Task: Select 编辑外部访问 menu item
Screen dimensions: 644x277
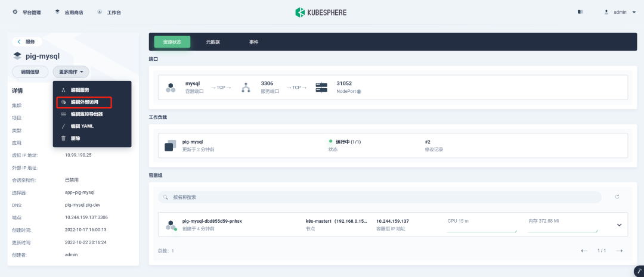Action: point(84,102)
